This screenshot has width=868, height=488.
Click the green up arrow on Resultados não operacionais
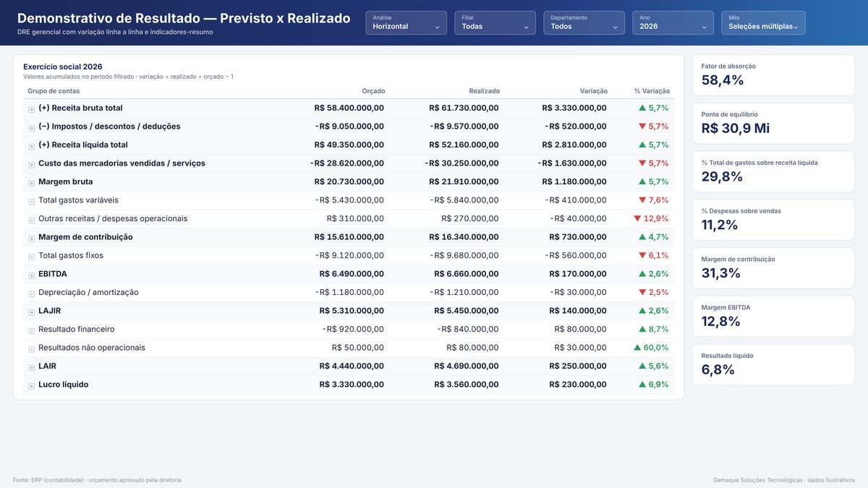click(637, 348)
